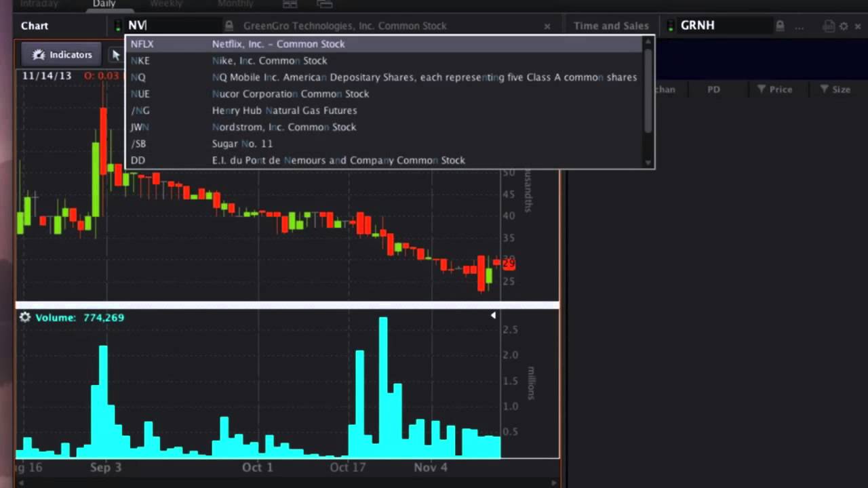Click the Time and Sales title

(611, 26)
